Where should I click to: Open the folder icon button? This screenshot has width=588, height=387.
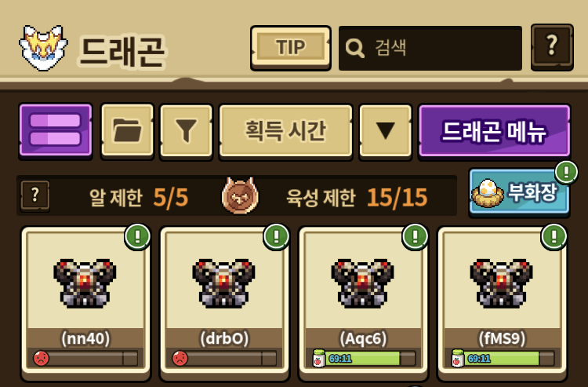click(x=128, y=130)
